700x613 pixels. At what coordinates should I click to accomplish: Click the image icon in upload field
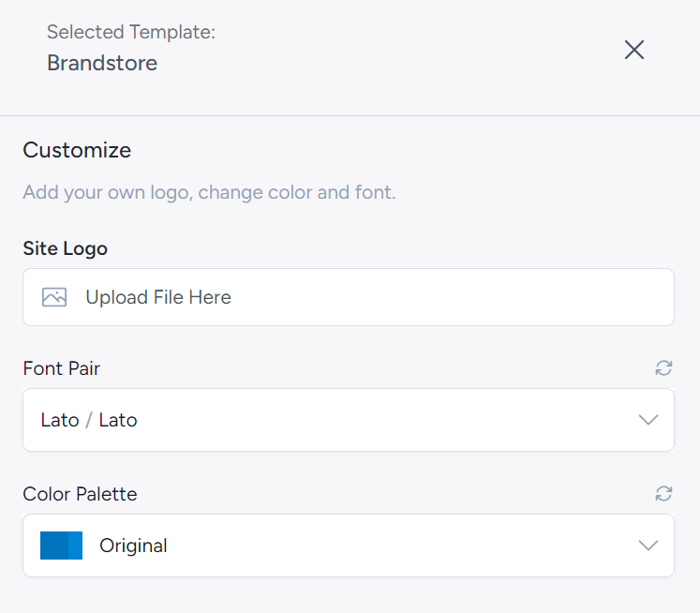click(x=54, y=297)
